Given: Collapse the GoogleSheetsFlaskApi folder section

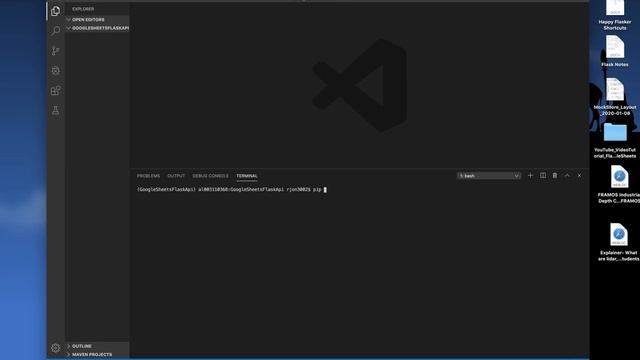Looking at the screenshot, I should pos(97,28).
